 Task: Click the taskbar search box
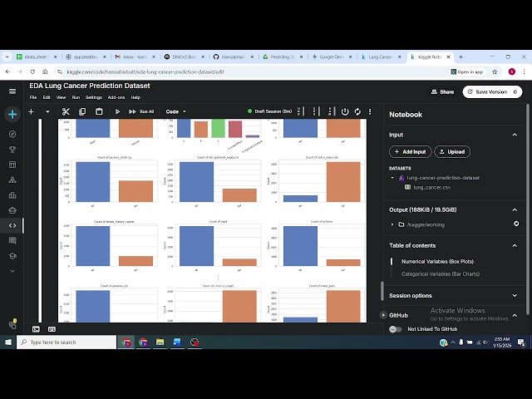pos(66,342)
